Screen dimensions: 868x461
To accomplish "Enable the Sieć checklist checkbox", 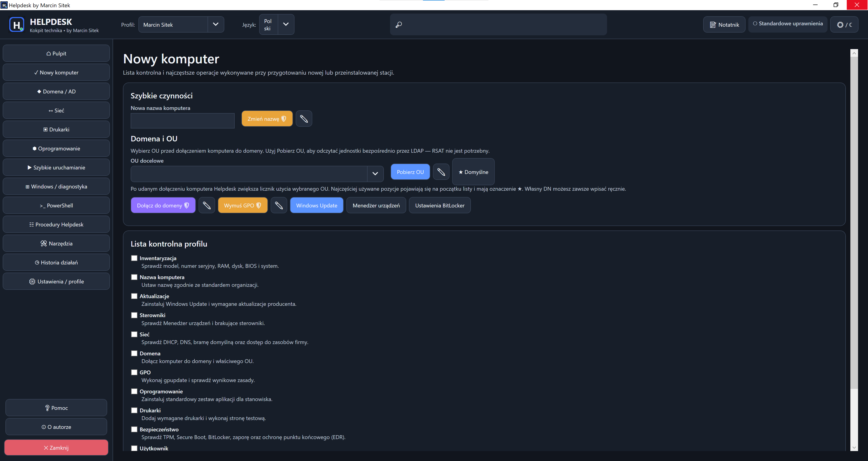I will pyautogui.click(x=134, y=334).
